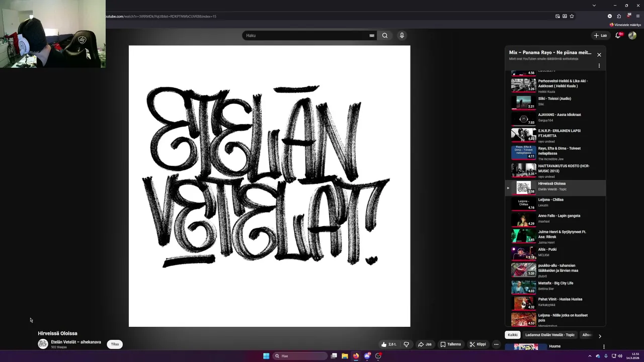Open Etelän Vetelät – aihekanava channel link
Image resolution: width=644 pixels, height=362 pixels.
tap(76, 342)
